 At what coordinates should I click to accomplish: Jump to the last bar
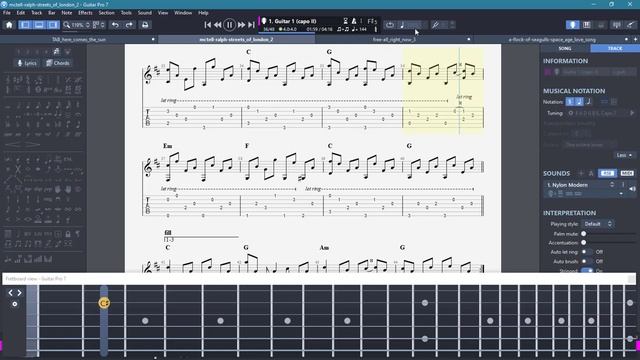coord(251,25)
